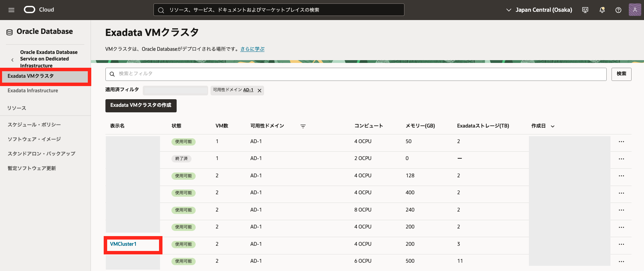
Task: Open the hamburger navigation menu
Action: 11,10
